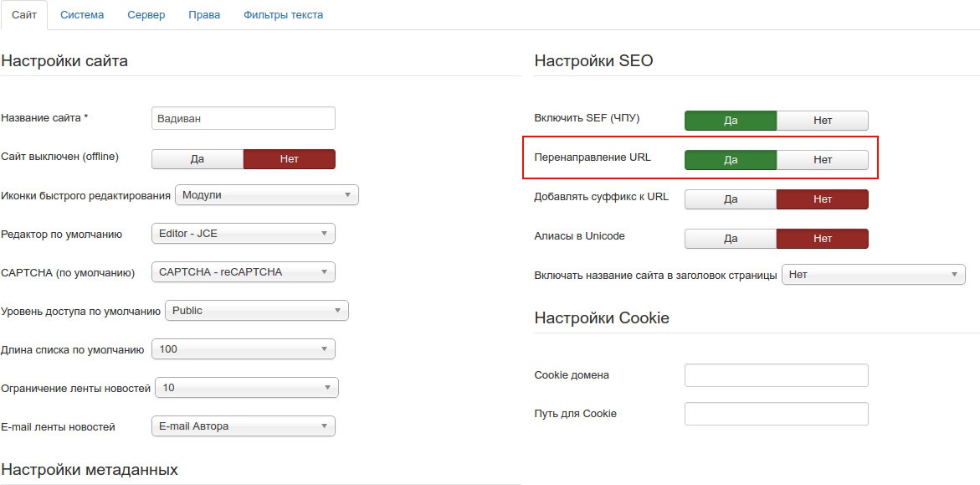Open the Сервер tab
980x485 pixels.
(x=146, y=14)
